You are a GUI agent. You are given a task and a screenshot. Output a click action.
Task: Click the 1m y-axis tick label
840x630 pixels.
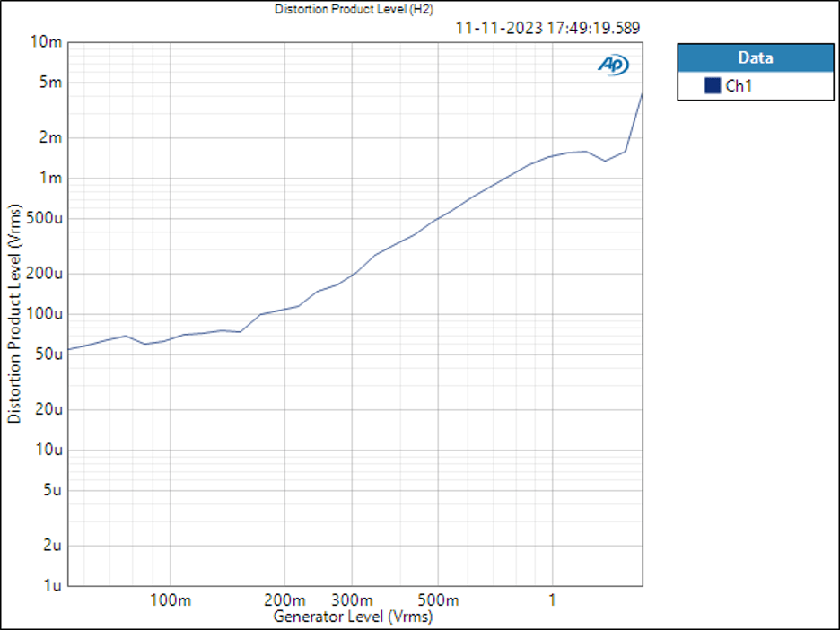51,178
